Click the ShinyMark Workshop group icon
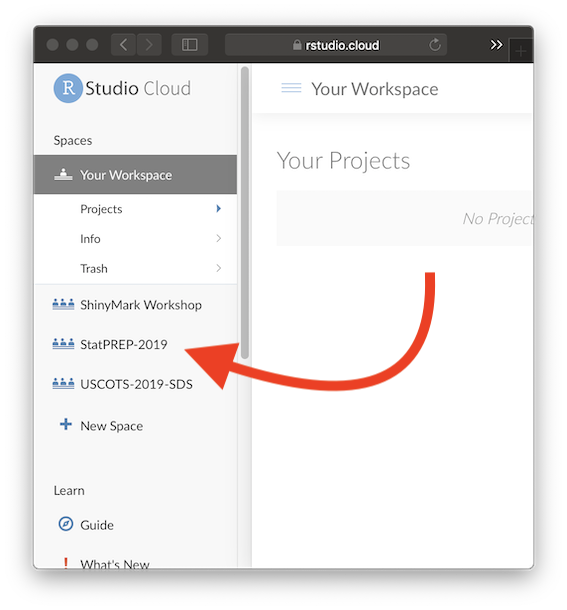 [63, 304]
